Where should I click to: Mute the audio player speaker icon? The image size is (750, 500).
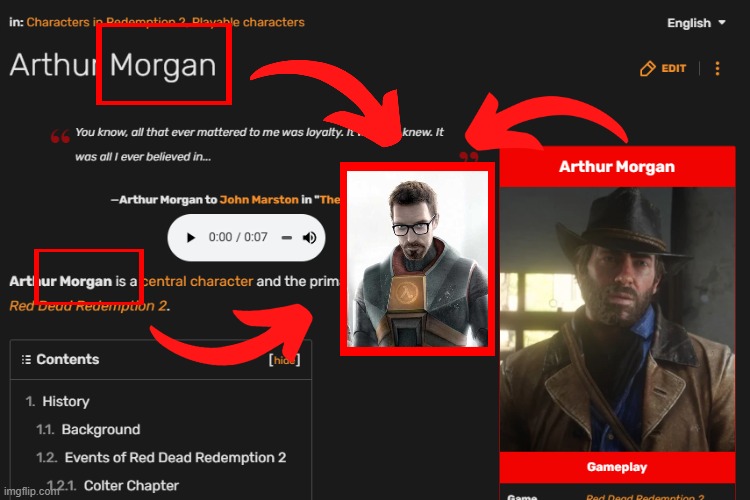click(x=309, y=237)
